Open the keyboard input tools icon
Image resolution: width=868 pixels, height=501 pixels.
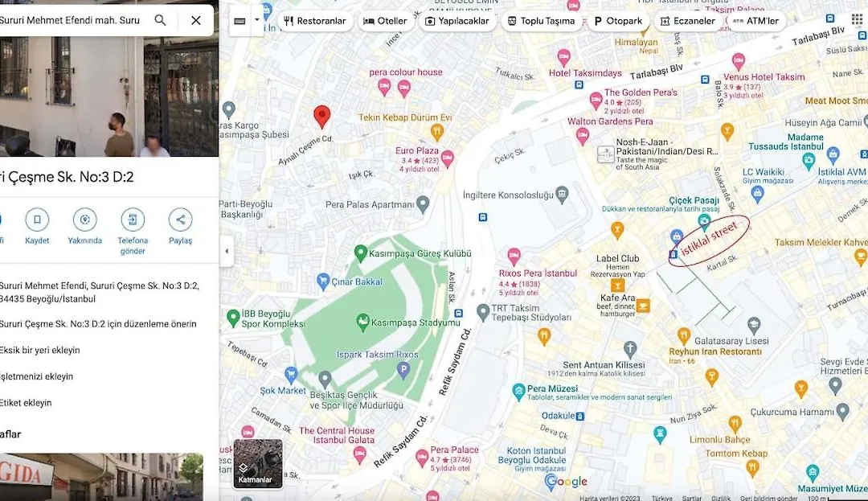240,21
